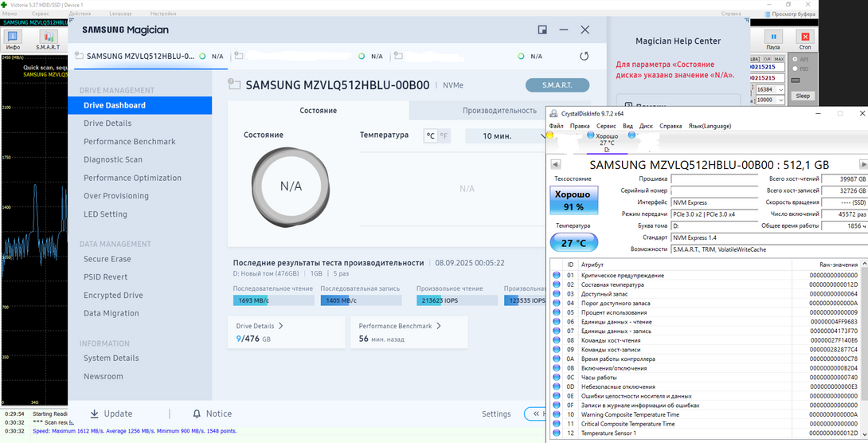Stop the Victoria scan with Стоп
This screenshot has height=443, width=868.
coord(805,40)
